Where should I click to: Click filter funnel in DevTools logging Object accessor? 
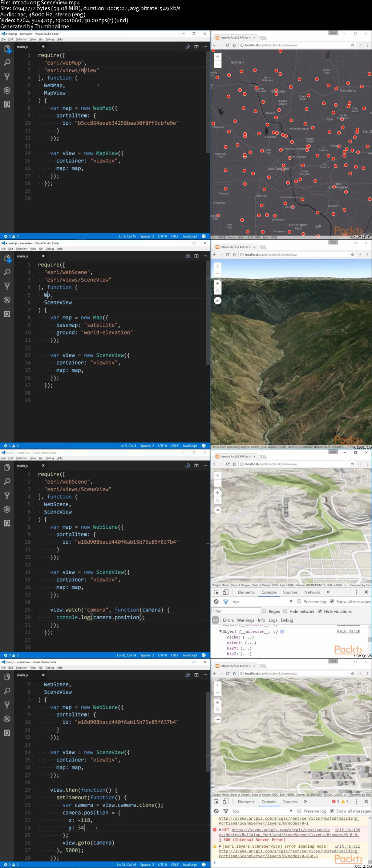coord(226,601)
